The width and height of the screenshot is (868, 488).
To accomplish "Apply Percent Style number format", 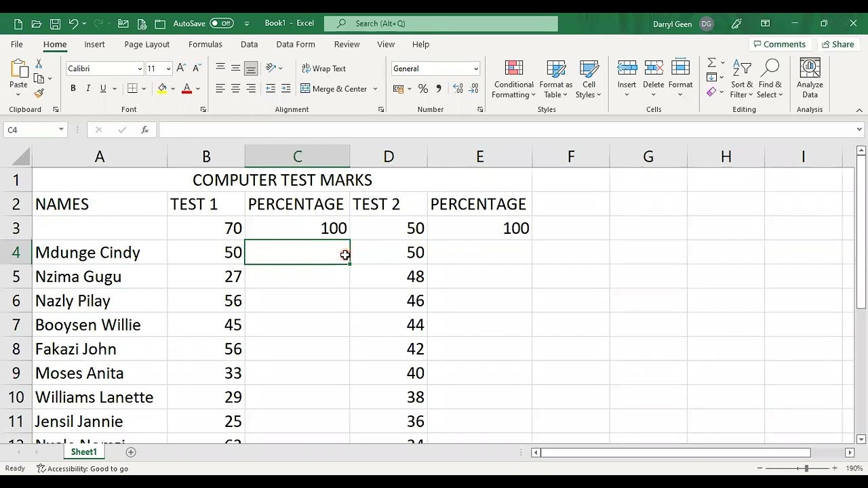I will 423,89.
